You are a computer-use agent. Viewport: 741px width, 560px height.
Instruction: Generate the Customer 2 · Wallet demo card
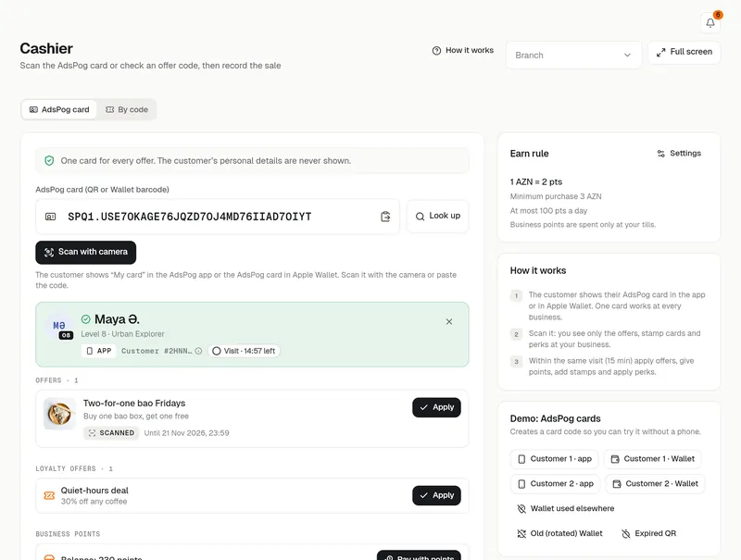point(655,484)
